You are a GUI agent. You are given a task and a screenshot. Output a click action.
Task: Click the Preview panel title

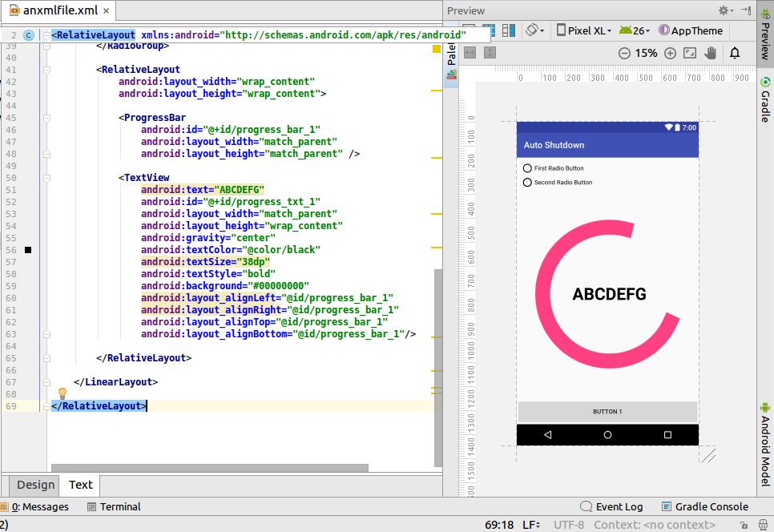click(x=466, y=11)
